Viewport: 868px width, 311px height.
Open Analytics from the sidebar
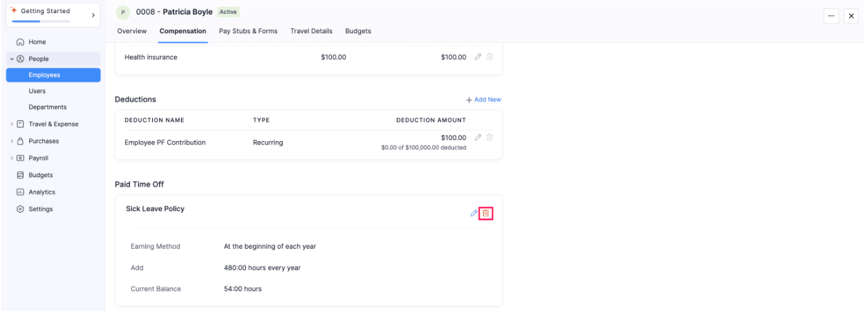tap(41, 192)
